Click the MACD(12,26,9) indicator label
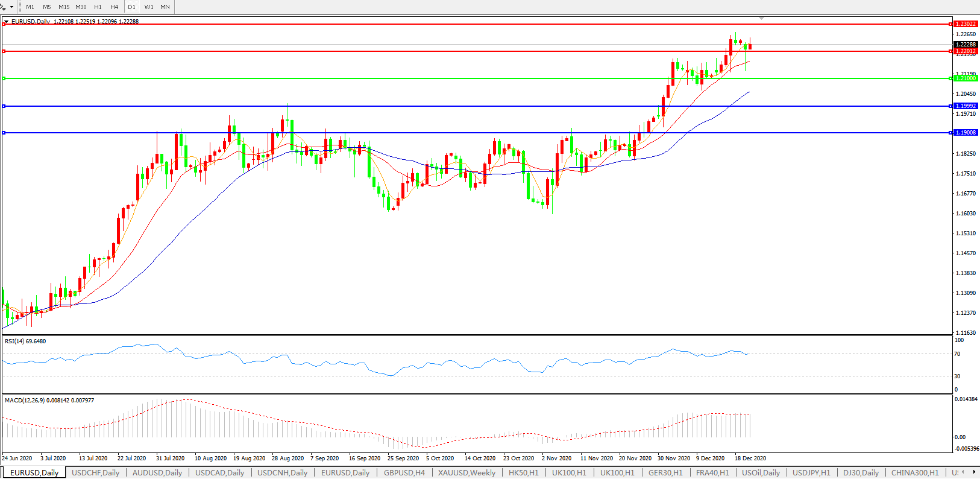Screen dimensions: 980x479 24,401
